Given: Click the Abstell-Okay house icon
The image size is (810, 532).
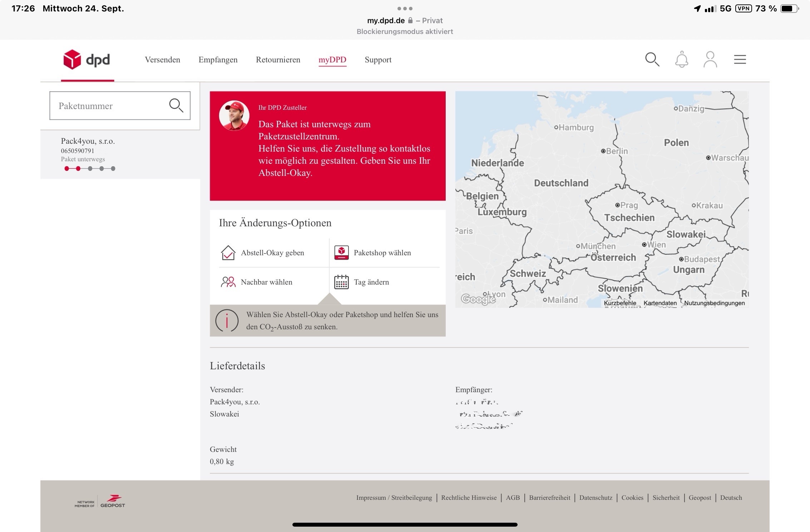Looking at the screenshot, I should [x=228, y=253].
